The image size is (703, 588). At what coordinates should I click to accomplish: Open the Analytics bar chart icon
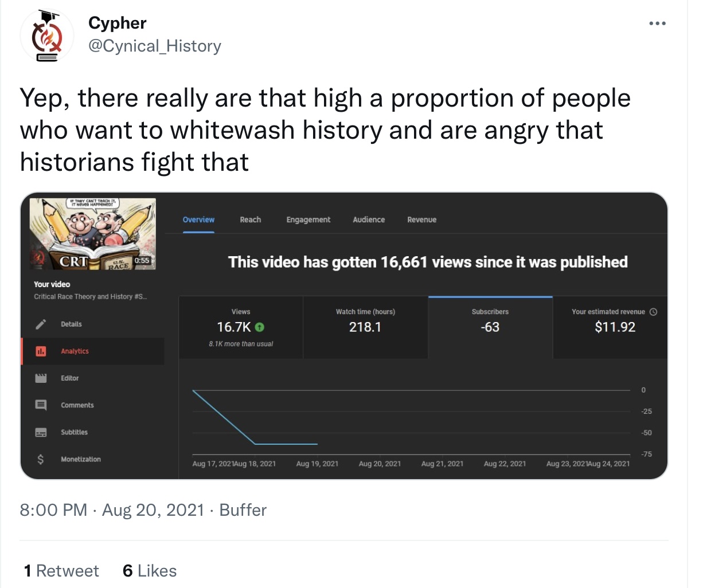coord(41,351)
